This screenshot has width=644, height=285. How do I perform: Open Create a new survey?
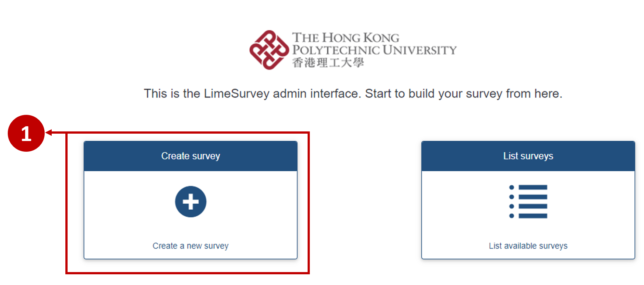click(190, 245)
